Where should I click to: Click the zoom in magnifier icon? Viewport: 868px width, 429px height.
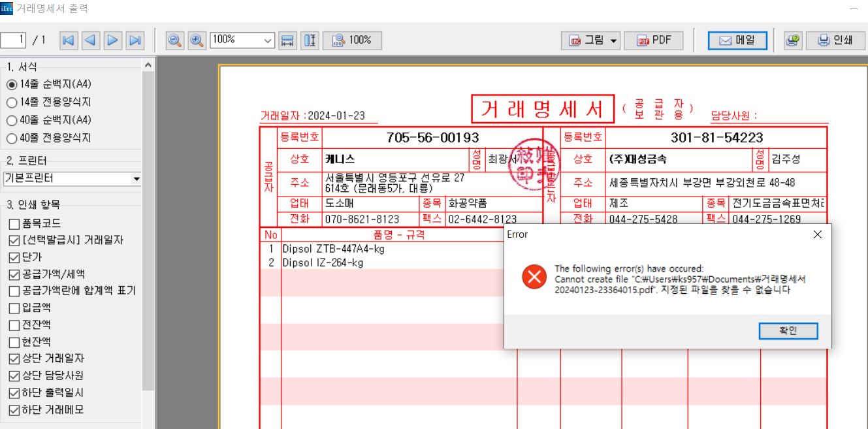point(197,40)
